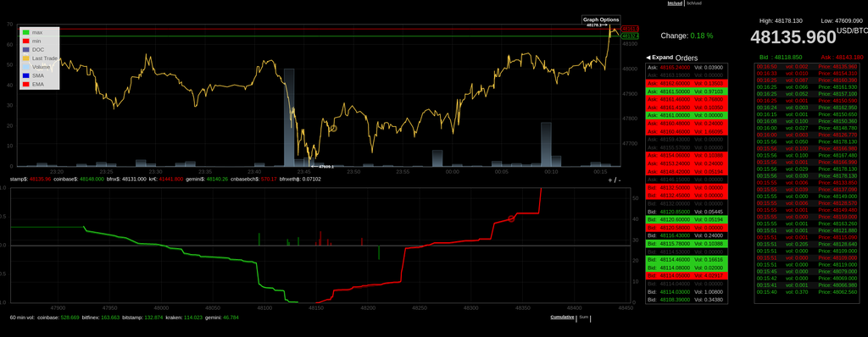The image size is (868, 337).
Task: Click the tall volume bar near 00:10
Action: point(546,145)
